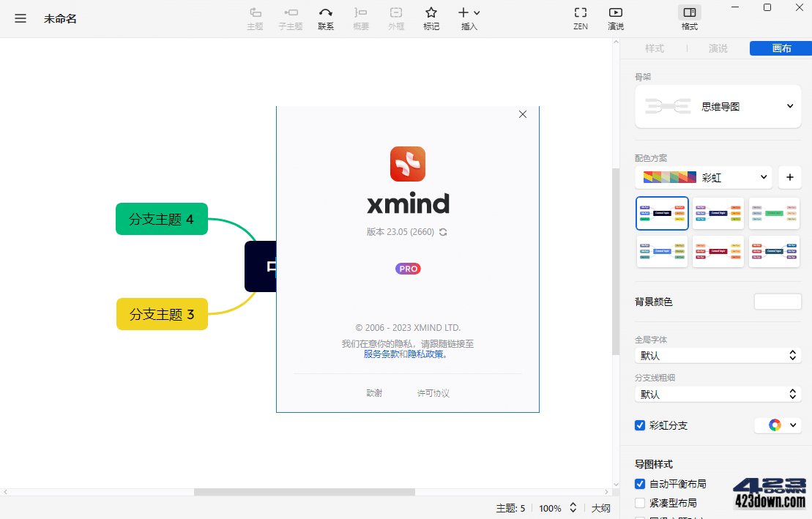Apply an 外框 (boundary) to topic
The height and width of the screenshot is (519, 812).
[x=395, y=18]
